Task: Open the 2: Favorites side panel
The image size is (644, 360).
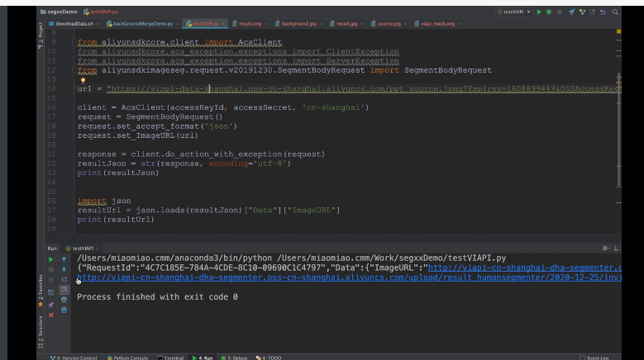Action: [x=41, y=291]
